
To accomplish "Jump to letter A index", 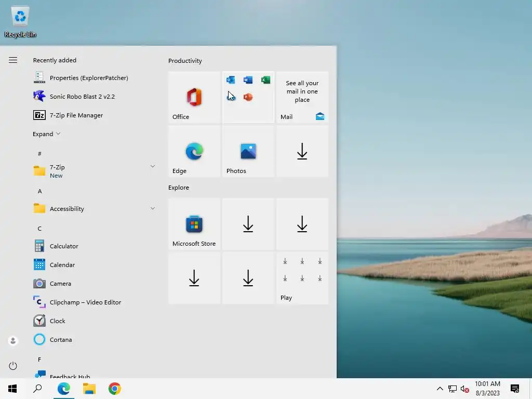I will point(39,191).
